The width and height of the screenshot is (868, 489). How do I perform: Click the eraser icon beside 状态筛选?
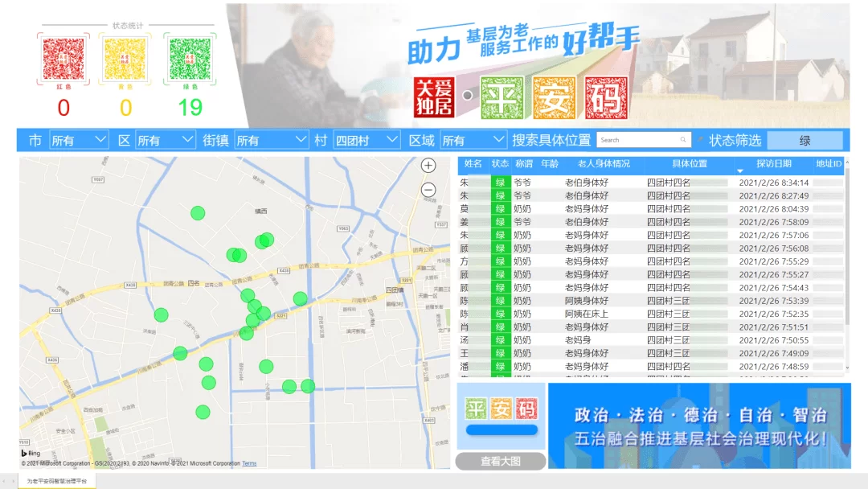[700, 140]
